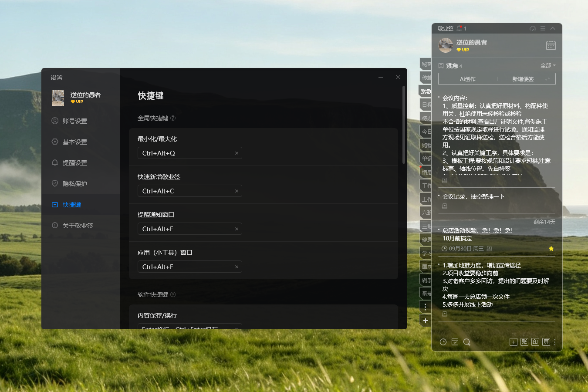Open the 算 calculator tool
Viewport: 588px width, 392px height.
[x=546, y=342]
